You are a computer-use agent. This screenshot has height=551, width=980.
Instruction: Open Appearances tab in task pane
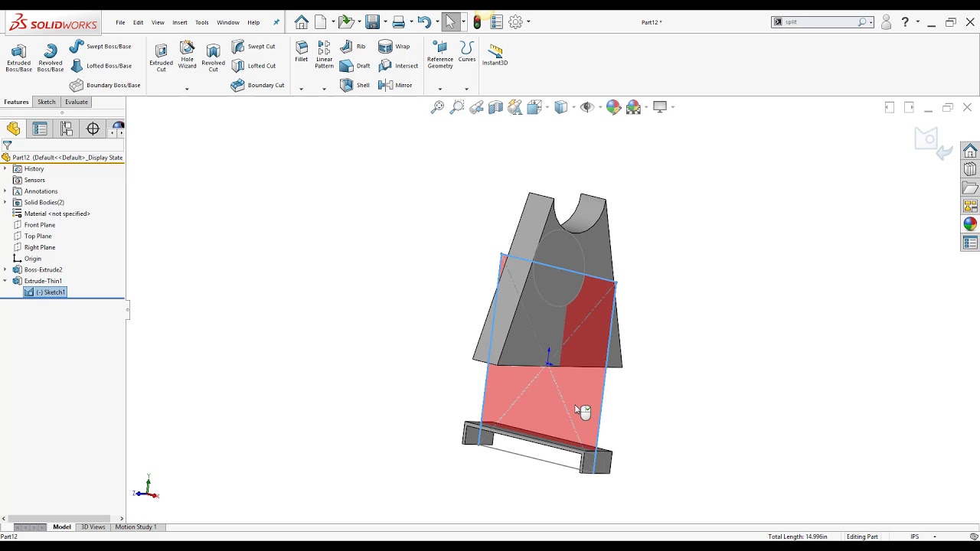pyautogui.click(x=970, y=224)
